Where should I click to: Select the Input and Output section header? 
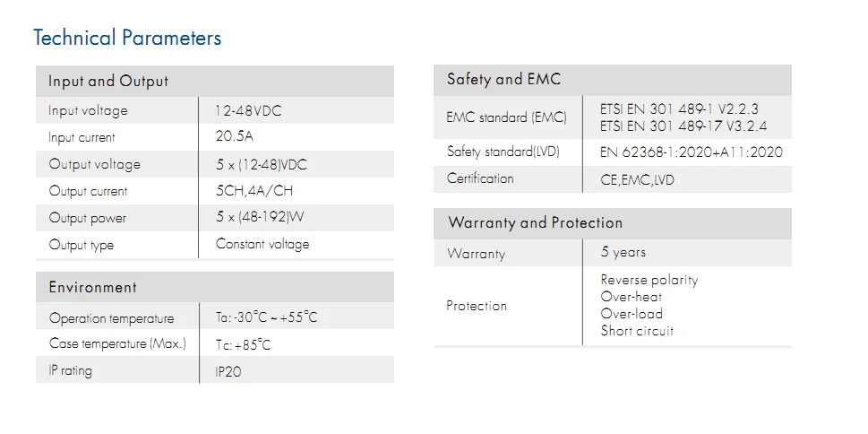pos(107,82)
